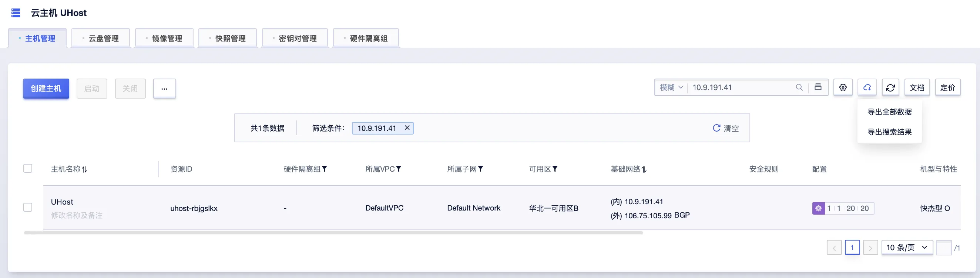
Task: Open the hamburger navigation menu icon
Action: click(x=16, y=13)
